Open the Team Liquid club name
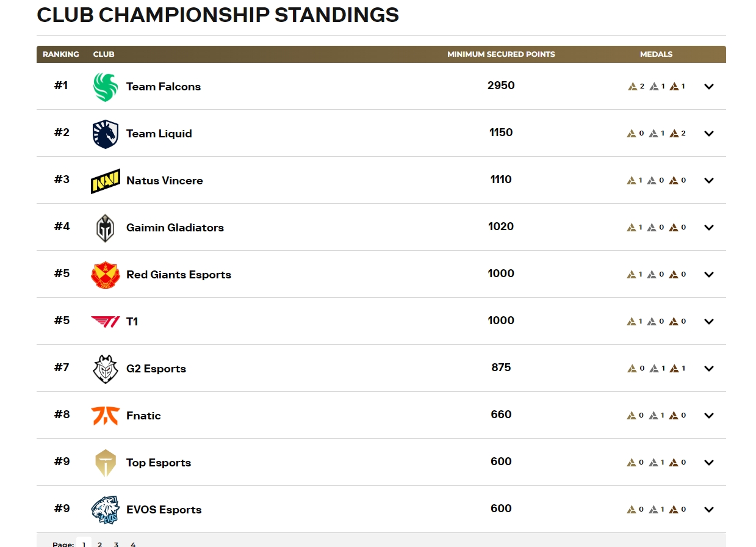Viewport: 756px width, 547px height. 159,134
